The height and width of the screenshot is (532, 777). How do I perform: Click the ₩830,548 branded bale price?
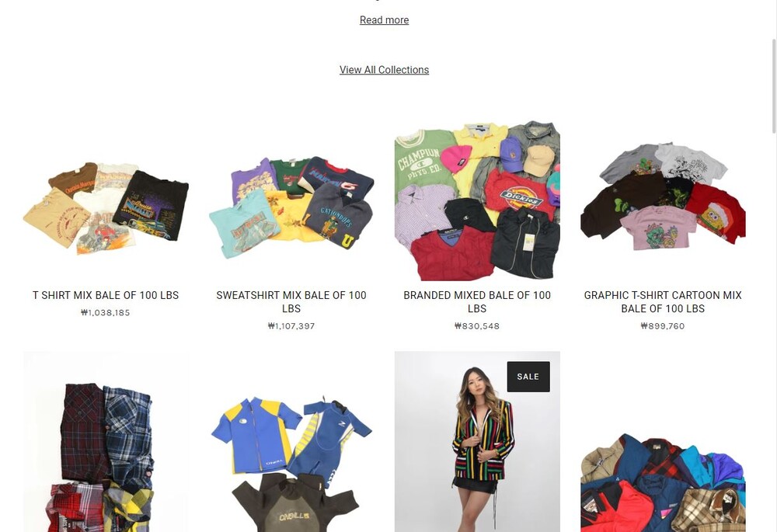click(477, 326)
